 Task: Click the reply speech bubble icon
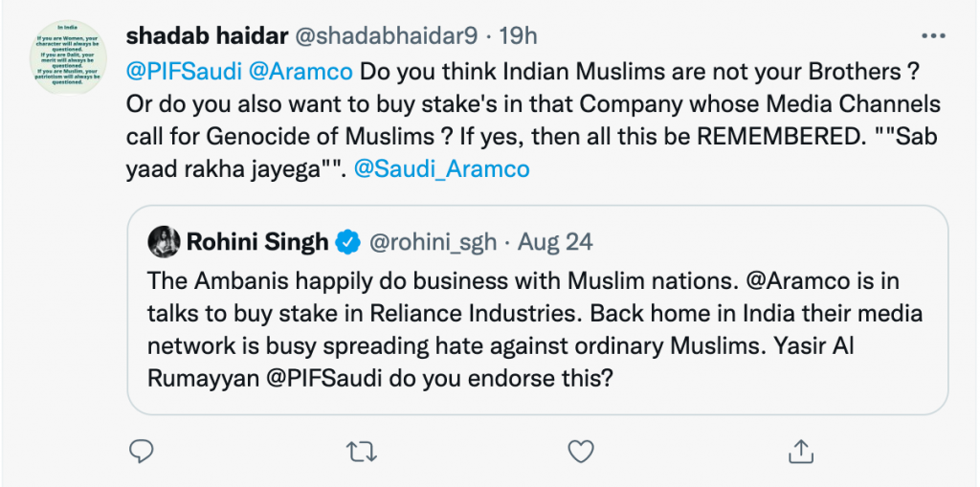click(142, 450)
